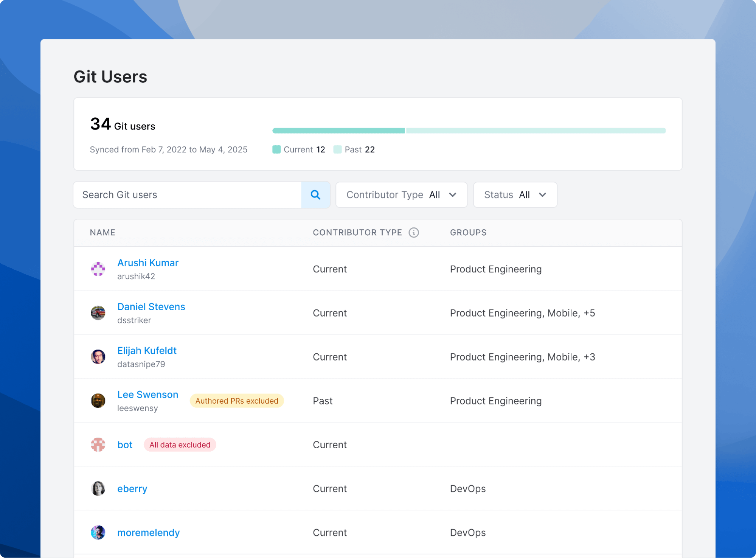Click eberry's avatar picture
The width and height of the screenshot is (756, 558).
pyautogui.click(x=98, y=488)
